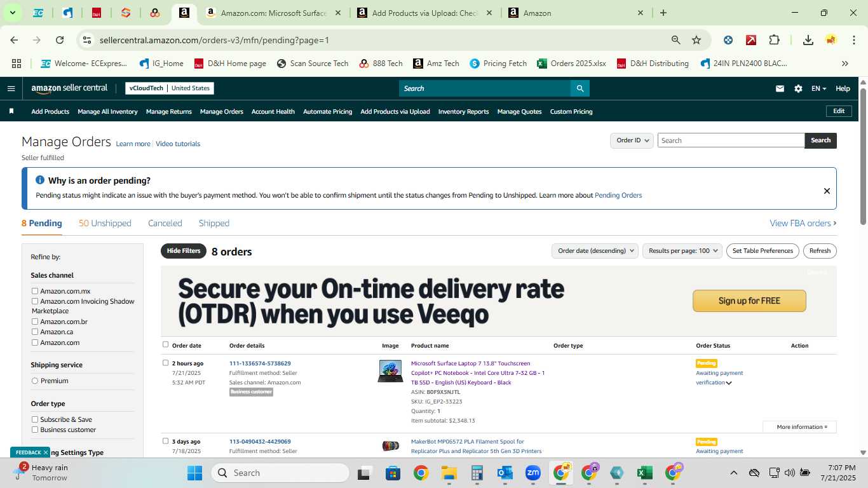Click the Hide Filters button
868x488 pixels.
(184, 251)
